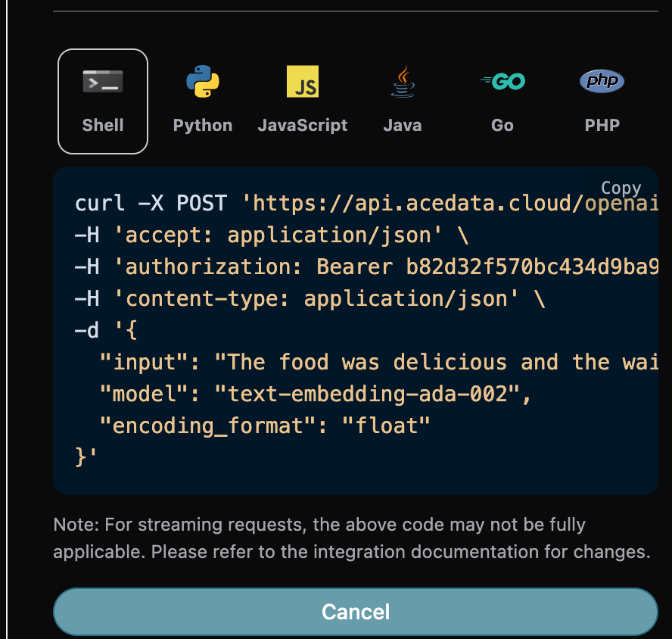Image resolution: width=672 pixels, height=639 pixels.
Task: Click the "input" JSON field line
Action: click(x=379, y=362)
